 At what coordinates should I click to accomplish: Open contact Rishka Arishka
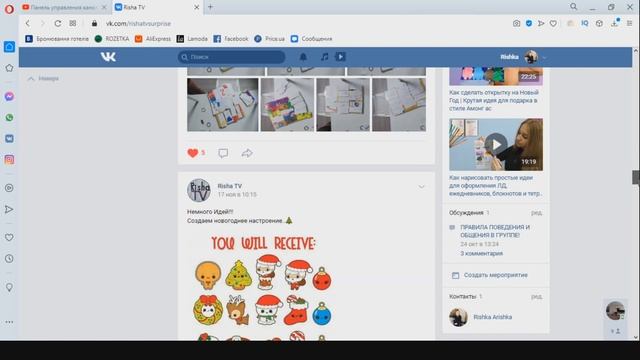pyautogui.click(x=492, y=317)
